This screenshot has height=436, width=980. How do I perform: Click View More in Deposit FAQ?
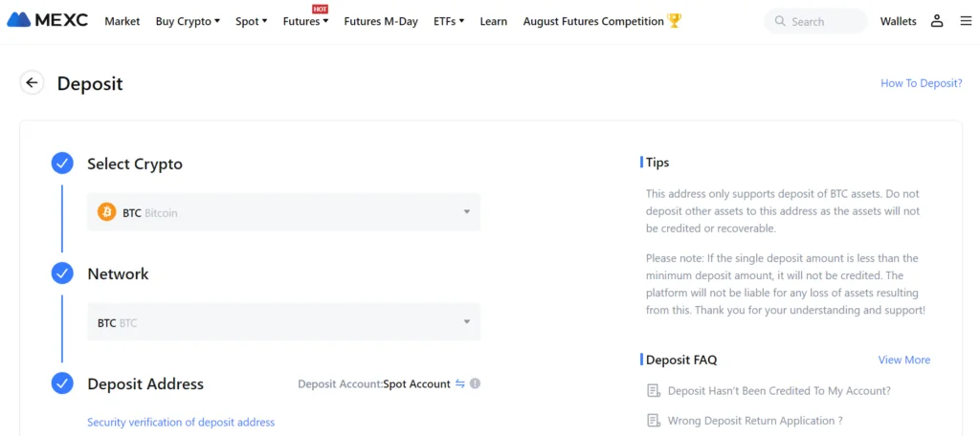(903, 360)
